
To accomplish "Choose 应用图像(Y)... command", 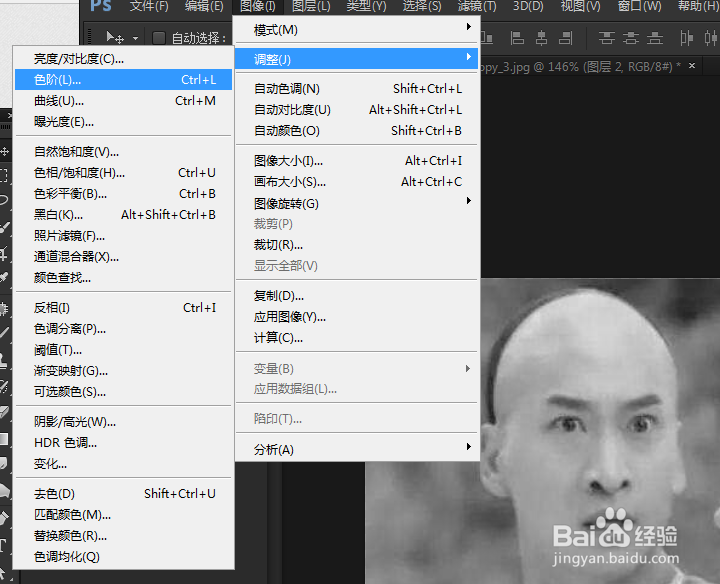I will [x=356, y=317].
